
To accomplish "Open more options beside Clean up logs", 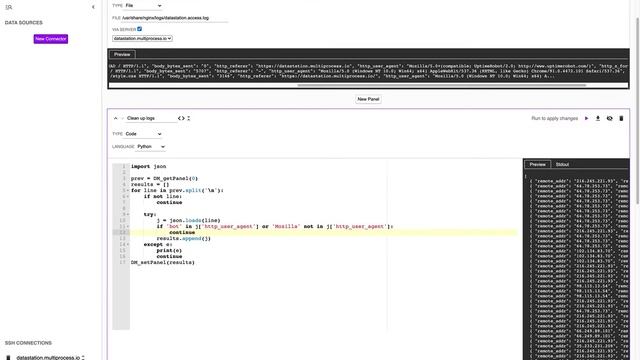I will [x=189, y=118].
